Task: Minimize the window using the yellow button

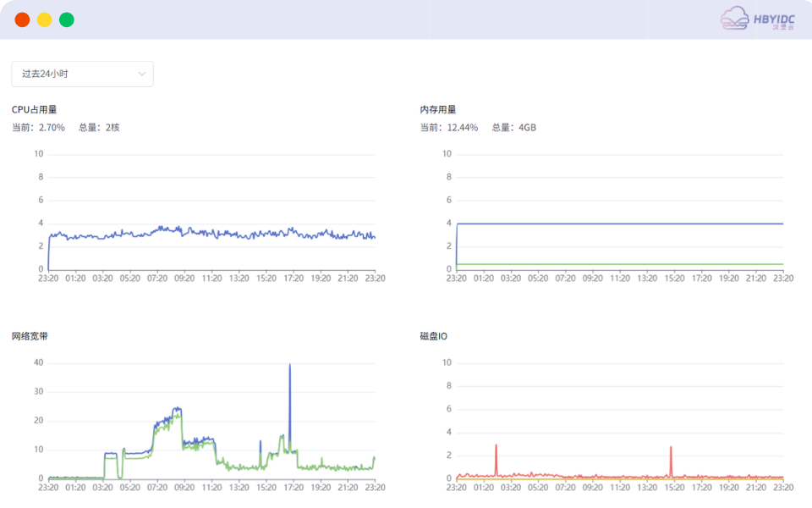Action: pyautogui.click(x=44, y=19)
